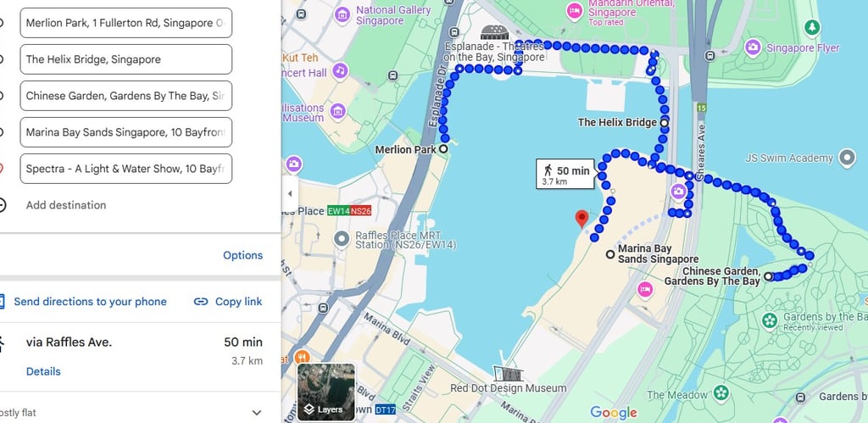Click the Mandarin Oriental hotel marker icon
Screen dimensions: 868x423
[574, 11]
